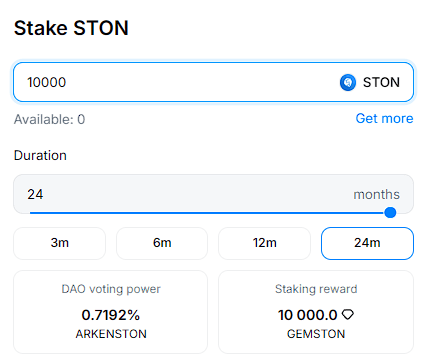The height and width of the screenshot is (362, 437).
Task: Click the blue duration slider handle
Action: coord(390,212)
